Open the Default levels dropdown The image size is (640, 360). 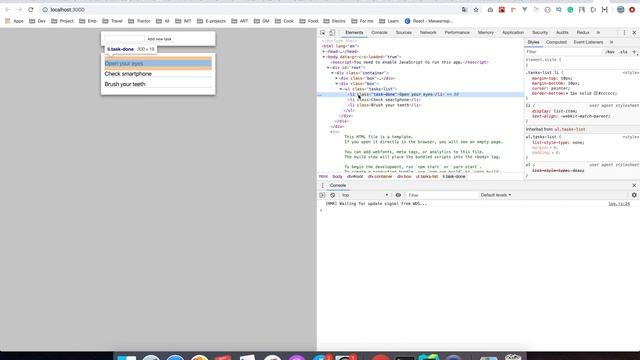pyautogui.click(x=496, y=195)
